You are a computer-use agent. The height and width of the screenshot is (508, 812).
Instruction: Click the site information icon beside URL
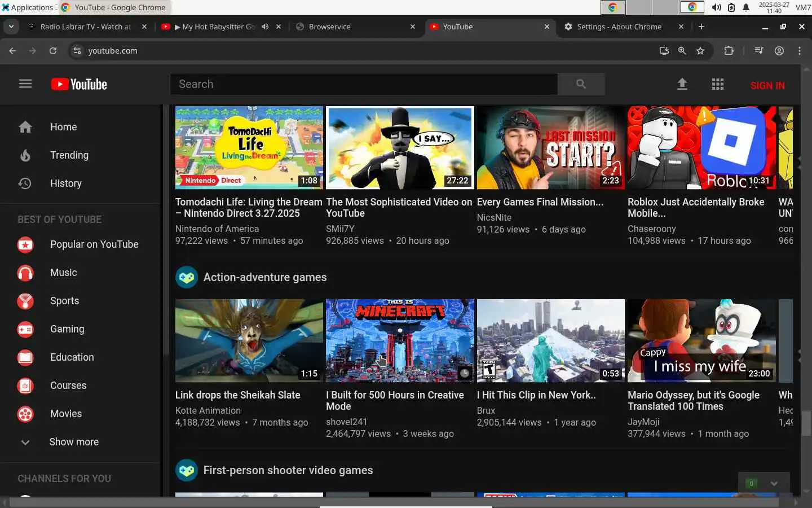click(77, 51)
